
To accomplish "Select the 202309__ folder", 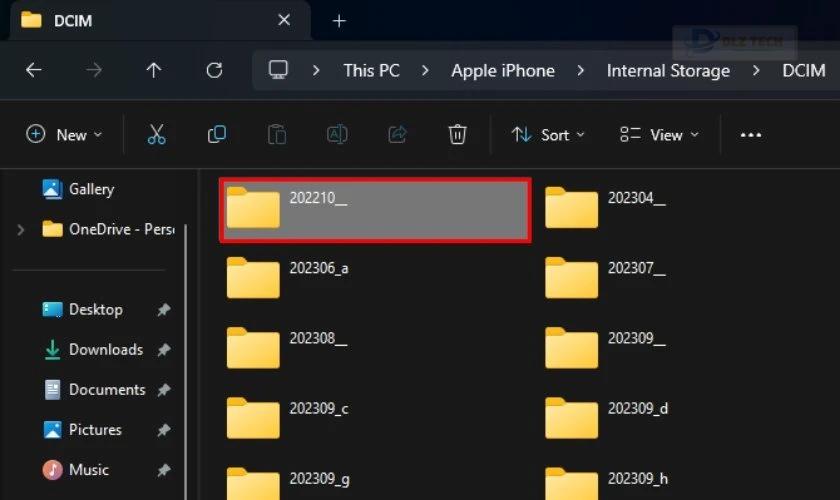I will [605, 348].
